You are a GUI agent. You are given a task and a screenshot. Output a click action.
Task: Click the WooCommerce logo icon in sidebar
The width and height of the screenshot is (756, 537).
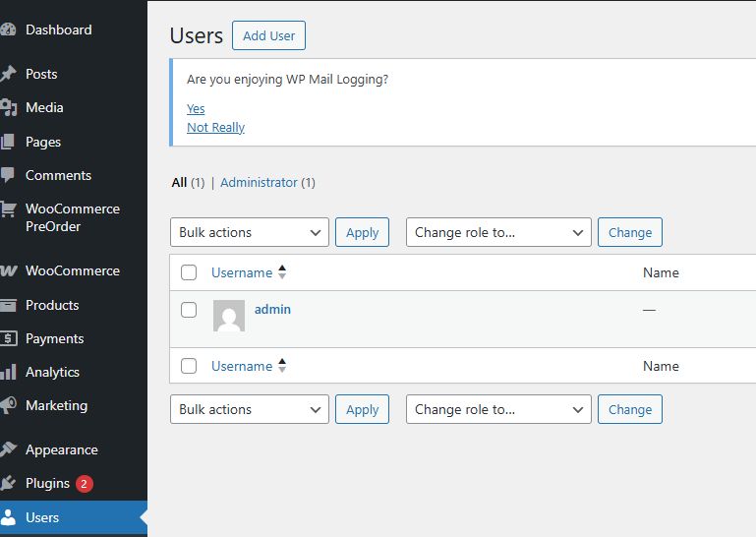9,270
